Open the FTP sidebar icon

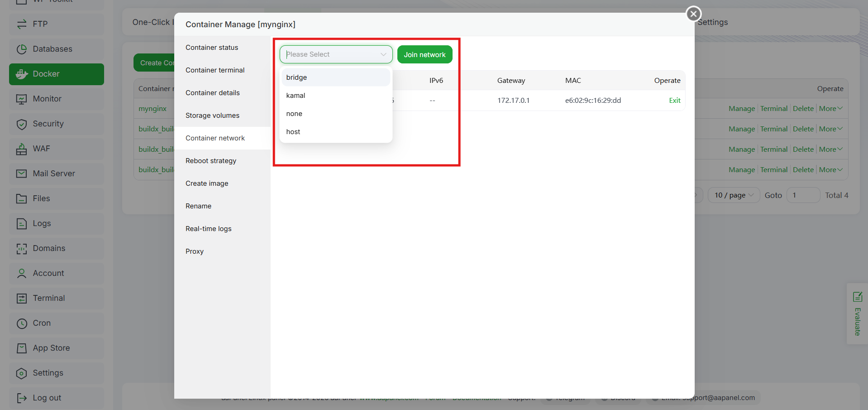pyautogui.click(x=22, y=24)
